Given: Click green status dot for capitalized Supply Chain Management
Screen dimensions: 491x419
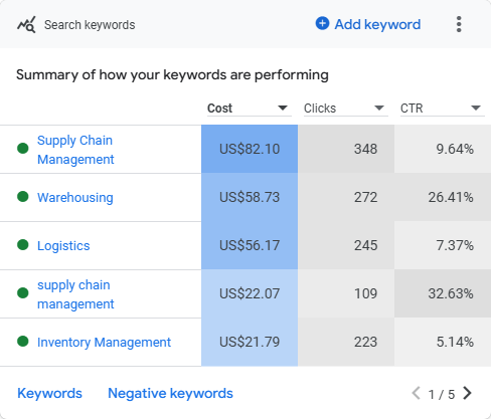Looking at the screenshot, I should pyautogui.click(x=23, y=148).
